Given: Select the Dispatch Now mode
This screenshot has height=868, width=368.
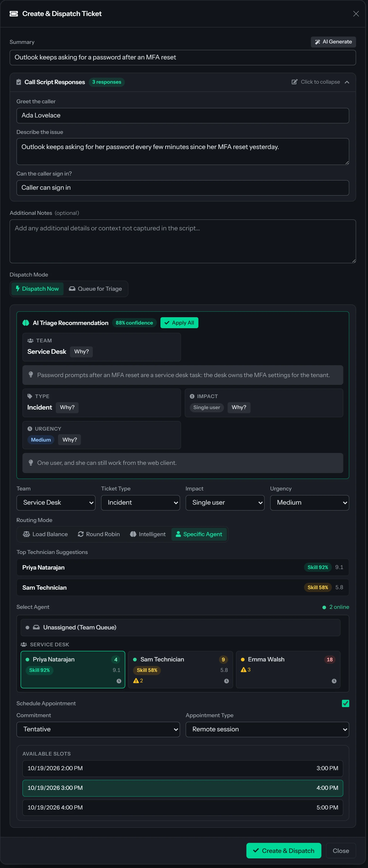Looking at the screenshot, I should (37, 289).
